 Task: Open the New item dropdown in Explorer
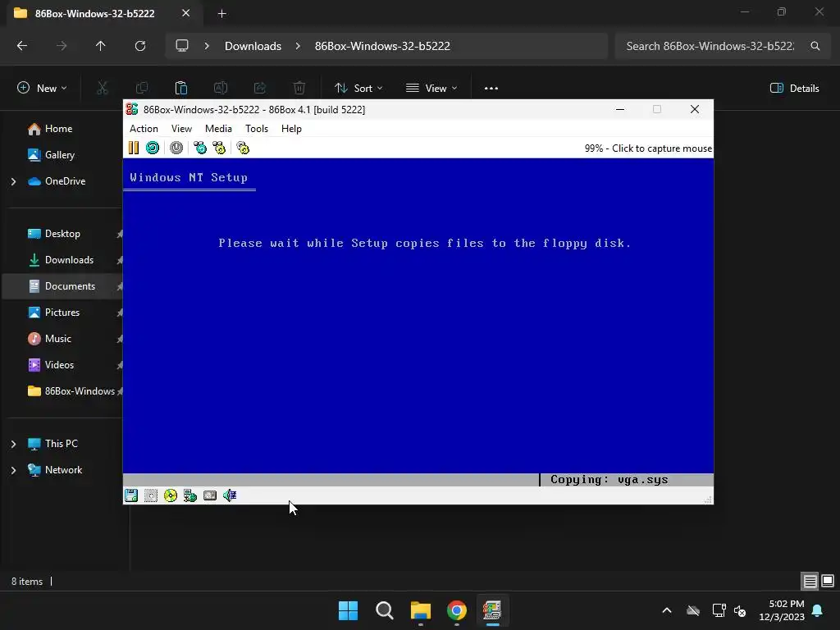click(x=42, y=88)
